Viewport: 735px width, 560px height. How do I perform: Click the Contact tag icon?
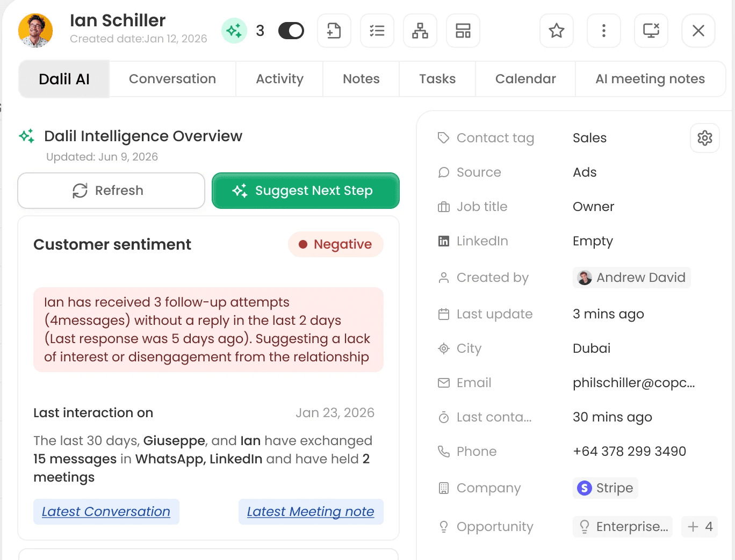click(x=443, y=138)
